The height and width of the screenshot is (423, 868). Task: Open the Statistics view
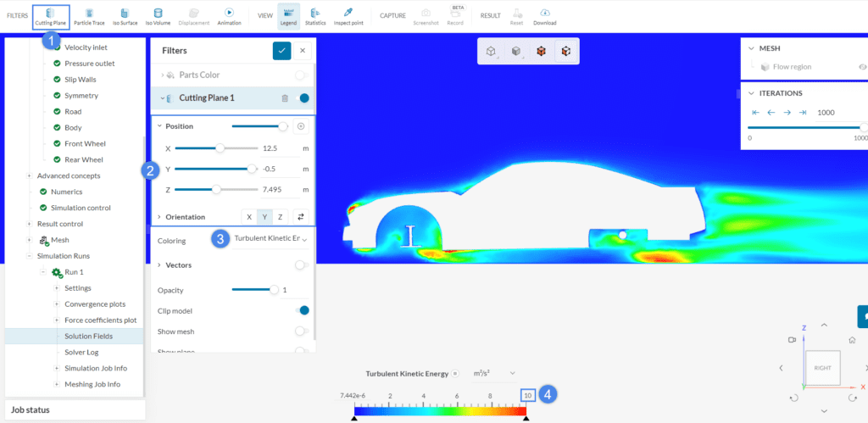[315, 16]
